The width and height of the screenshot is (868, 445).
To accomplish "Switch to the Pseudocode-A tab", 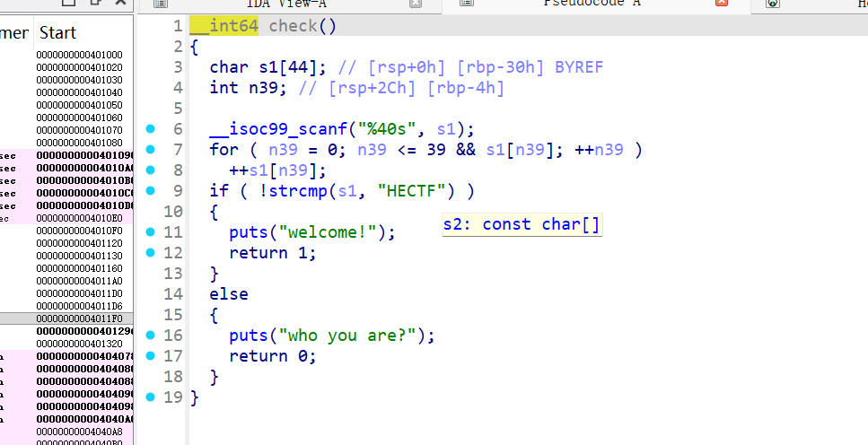I will pos(592,4).
